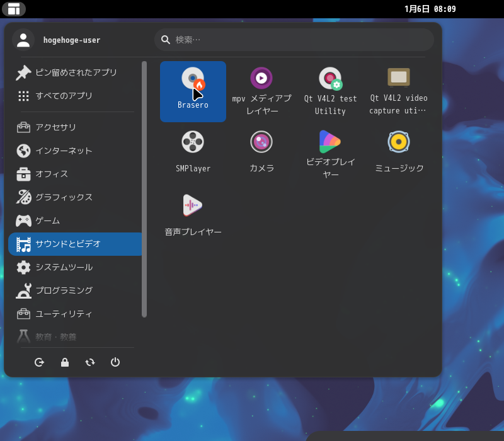The height and width of the screenshot is (441, 504).
Task: Click the power off icon
Action: tap(115, 362)
